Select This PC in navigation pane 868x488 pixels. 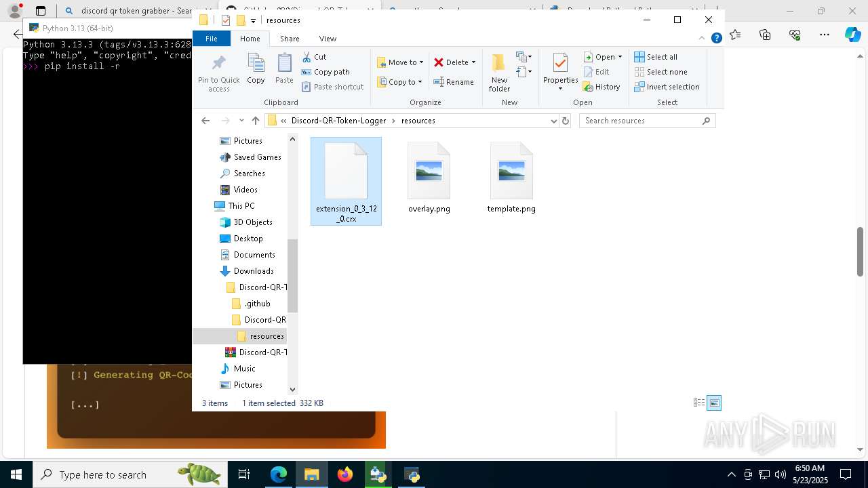(235, 206)
